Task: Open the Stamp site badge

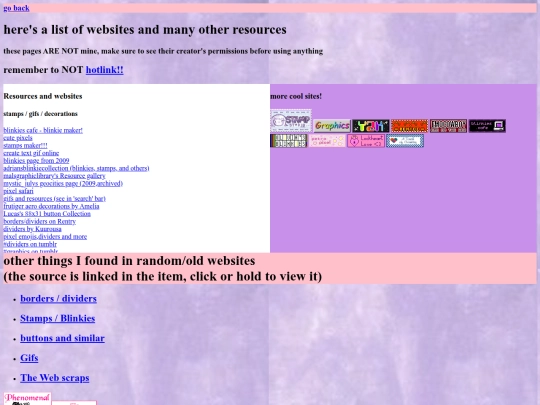Action: pos(291,121)
